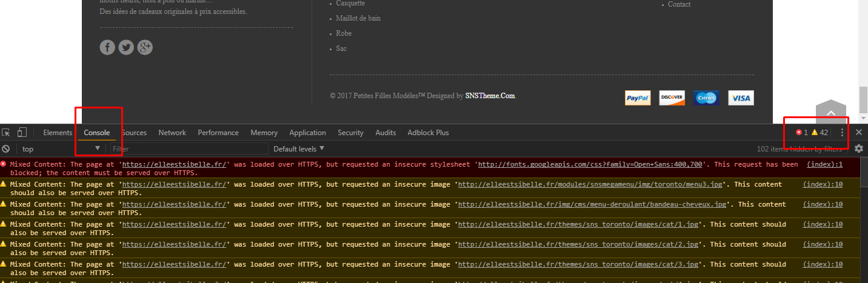Go to the Security tab
The image size is (868, 283).
[350, 133]
